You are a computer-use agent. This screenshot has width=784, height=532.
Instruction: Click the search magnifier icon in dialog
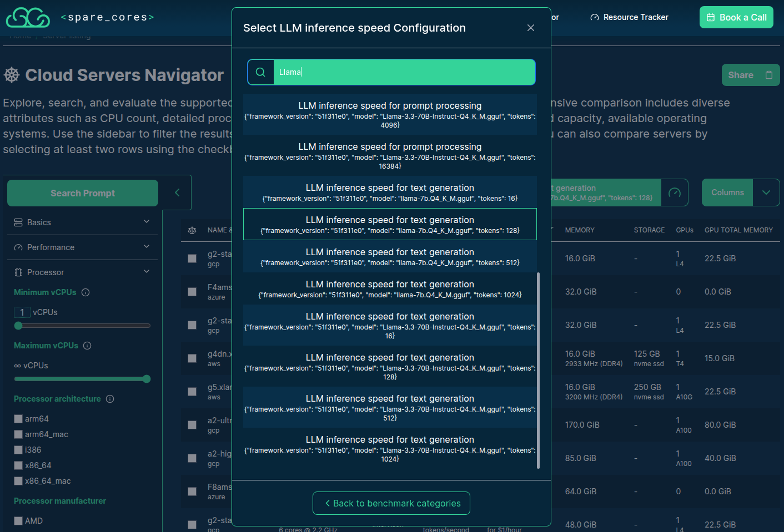click(260, 72)
